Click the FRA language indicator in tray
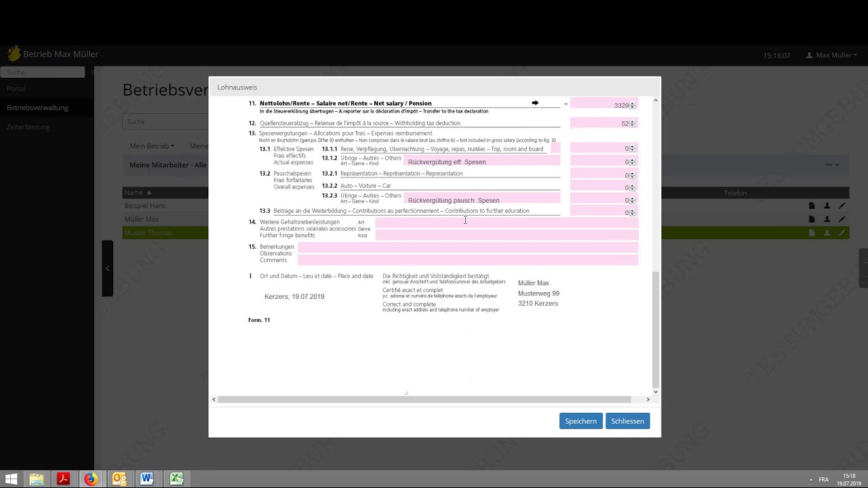Screen dimensions: 868x488 [x=824, y=480]
